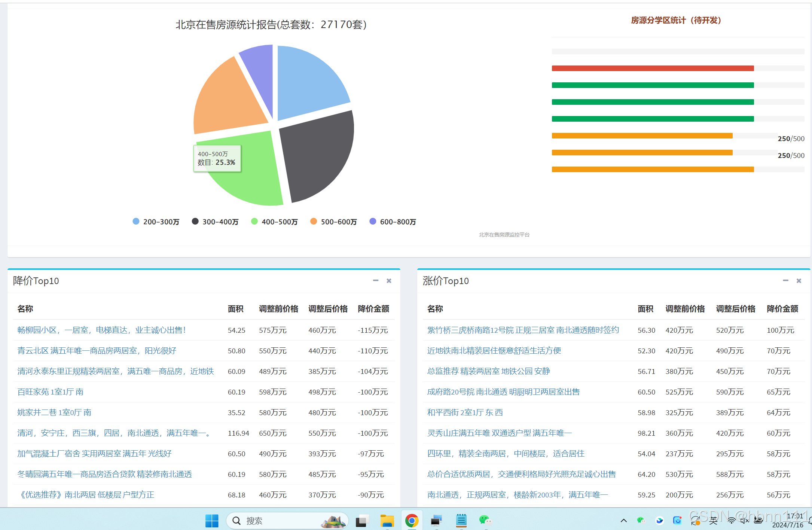The image size is (812, 530).
Task: Close the 降价Top10 panel
Action: (389, 281)
